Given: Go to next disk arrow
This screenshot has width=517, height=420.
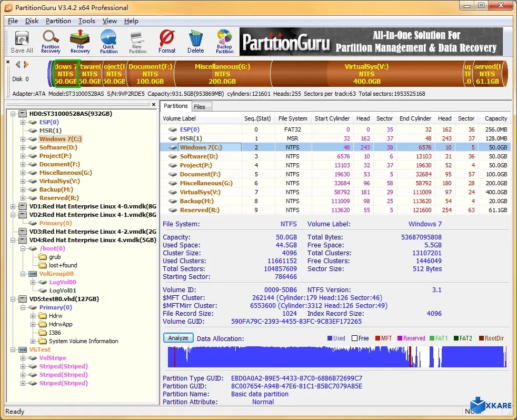Looking at the screenshot, I should pos(26,65).
